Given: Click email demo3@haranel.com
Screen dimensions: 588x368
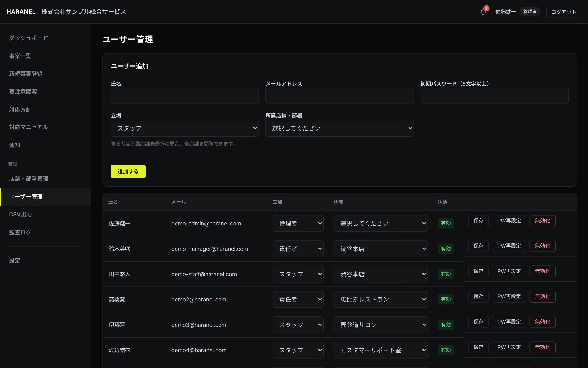Looking at the screenshot, I should pos(199,325).
